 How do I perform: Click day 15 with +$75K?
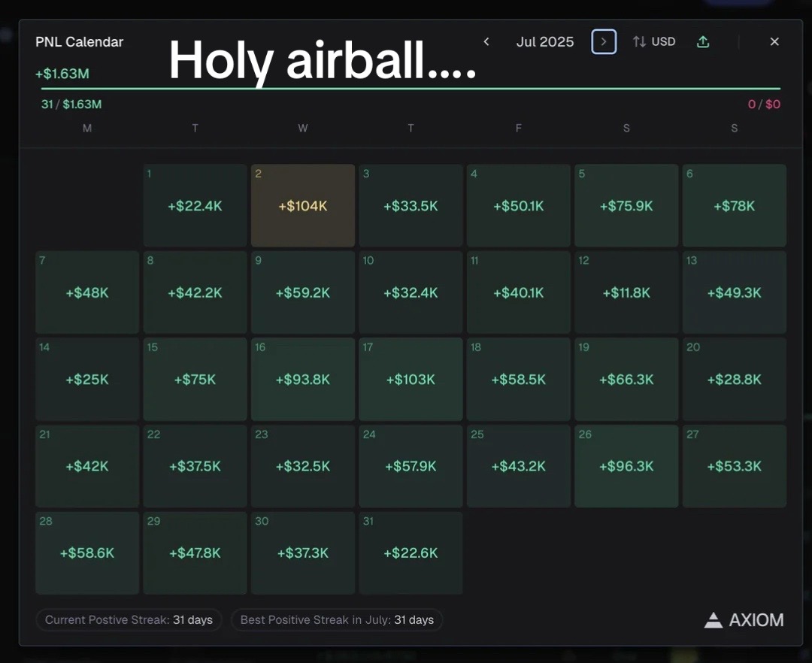pos(195,380)
